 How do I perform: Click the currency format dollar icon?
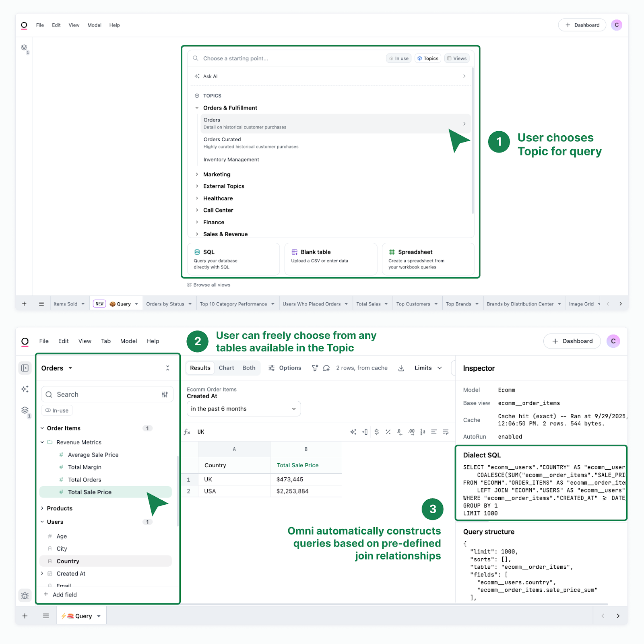376,432
